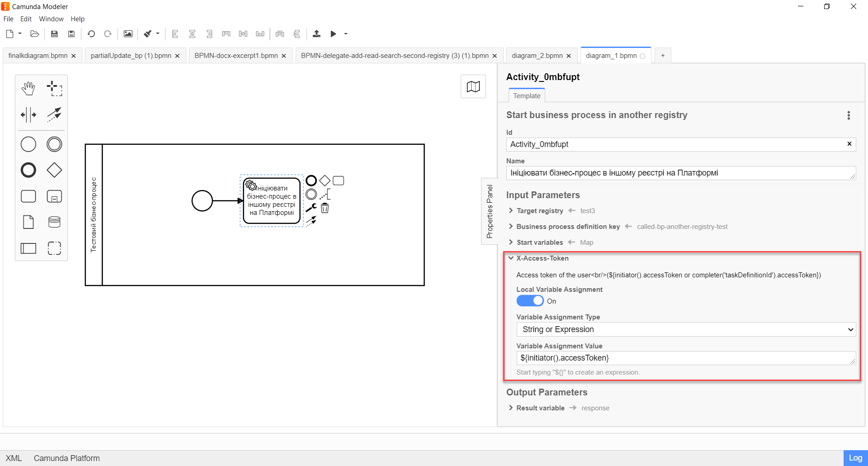
Task: Open the Log panel
Action: click(x=855, y=458)
